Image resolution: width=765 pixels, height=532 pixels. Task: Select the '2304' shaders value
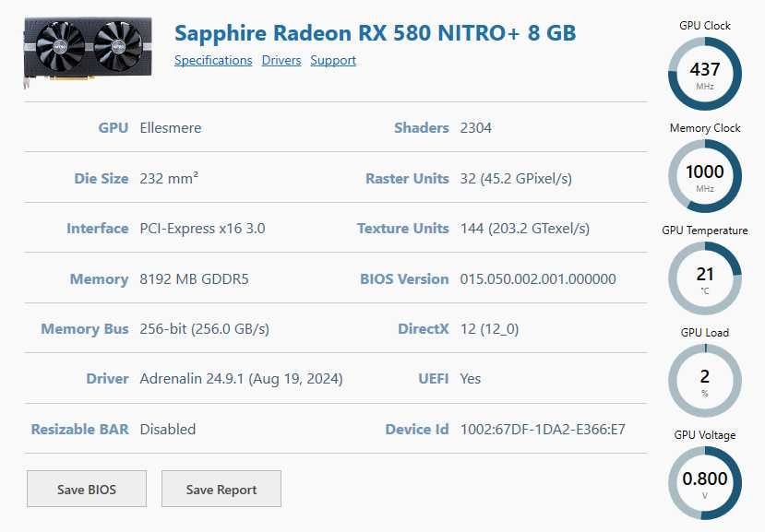pos(475,128)
